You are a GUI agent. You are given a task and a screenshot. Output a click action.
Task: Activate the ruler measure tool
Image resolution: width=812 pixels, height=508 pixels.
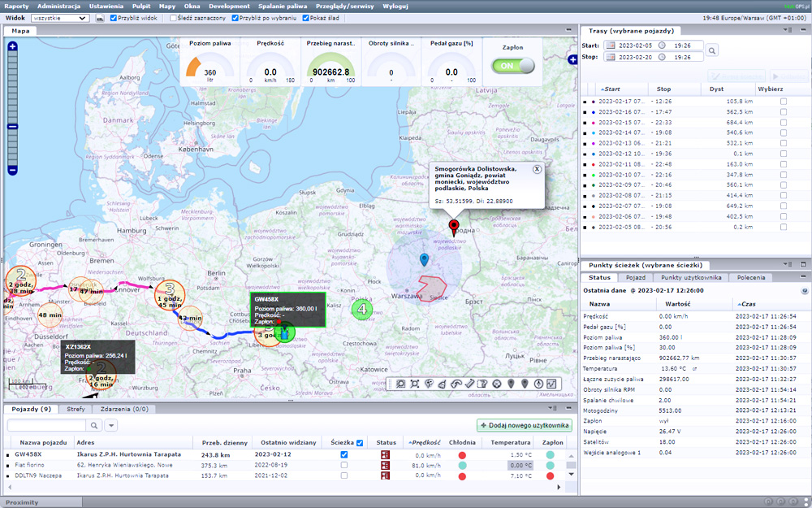tap(469, 384)
